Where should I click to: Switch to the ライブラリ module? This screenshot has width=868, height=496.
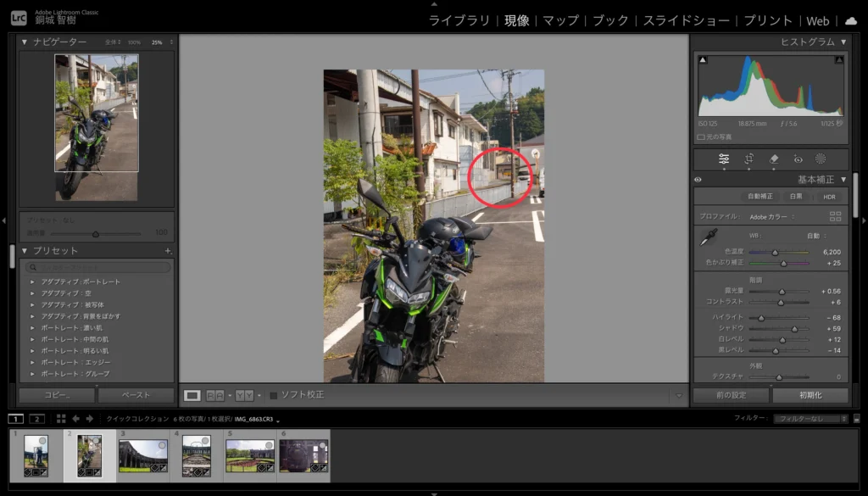459,20
